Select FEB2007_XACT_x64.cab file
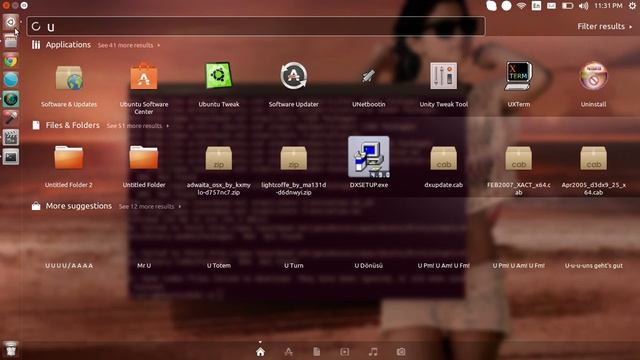The height and width of the screenshot is (360, 640). [518, 158]
